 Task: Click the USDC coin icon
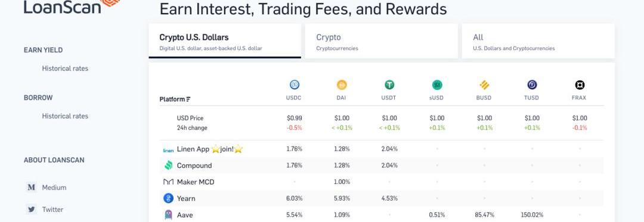point(294,85)
